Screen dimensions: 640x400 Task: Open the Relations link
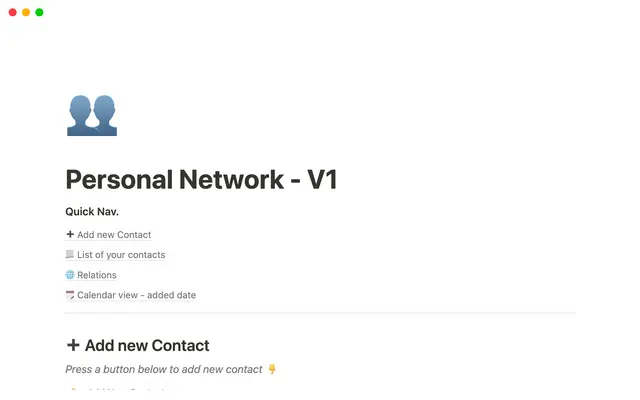pyautogui.click(x=97, y=275)
